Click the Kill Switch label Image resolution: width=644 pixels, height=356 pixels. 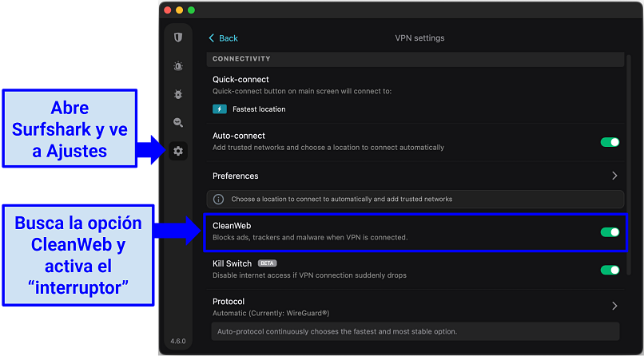[x=232, y=263]
